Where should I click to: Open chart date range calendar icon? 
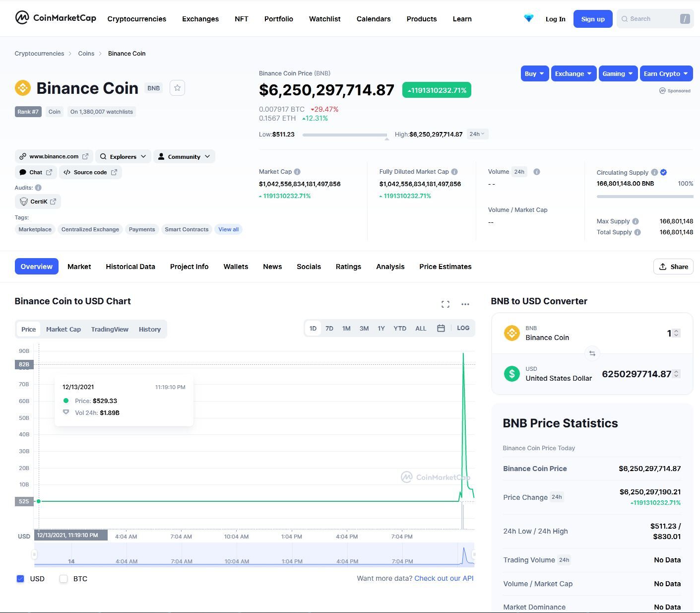[441, 328]
